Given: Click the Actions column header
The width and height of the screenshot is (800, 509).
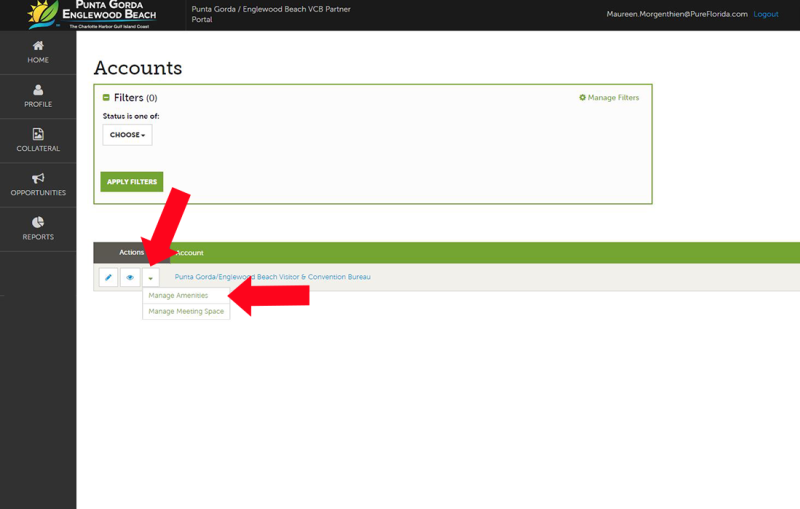Looking at the screenshot, I should (131, 252).
